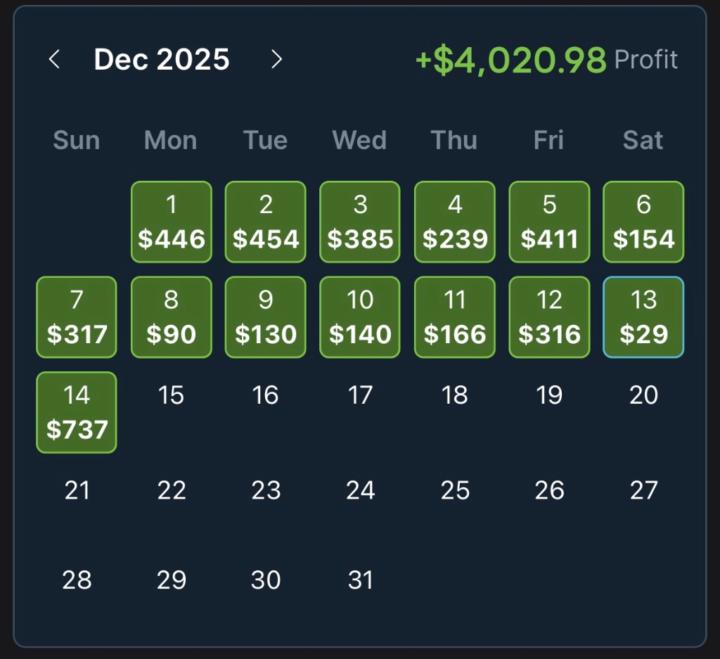Select December 6 showing $154
Image resolution: width=720 pixels, height=659 pixels.
(643, 222)
